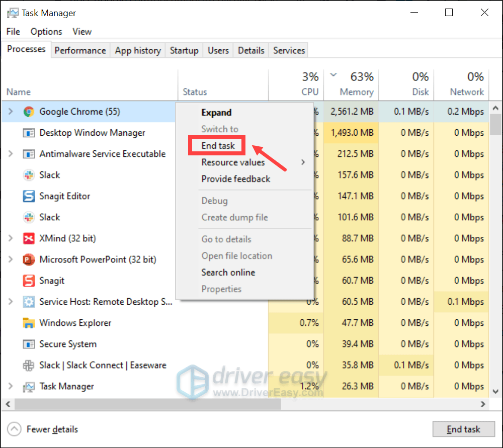503x448 pixels.
Task: Open the Options menu
Action: click(x=46, y=31)
